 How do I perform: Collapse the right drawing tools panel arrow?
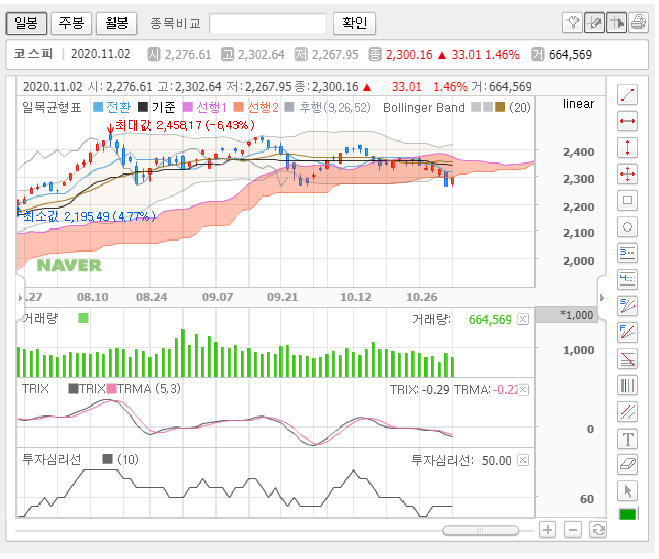coord(602,298)
